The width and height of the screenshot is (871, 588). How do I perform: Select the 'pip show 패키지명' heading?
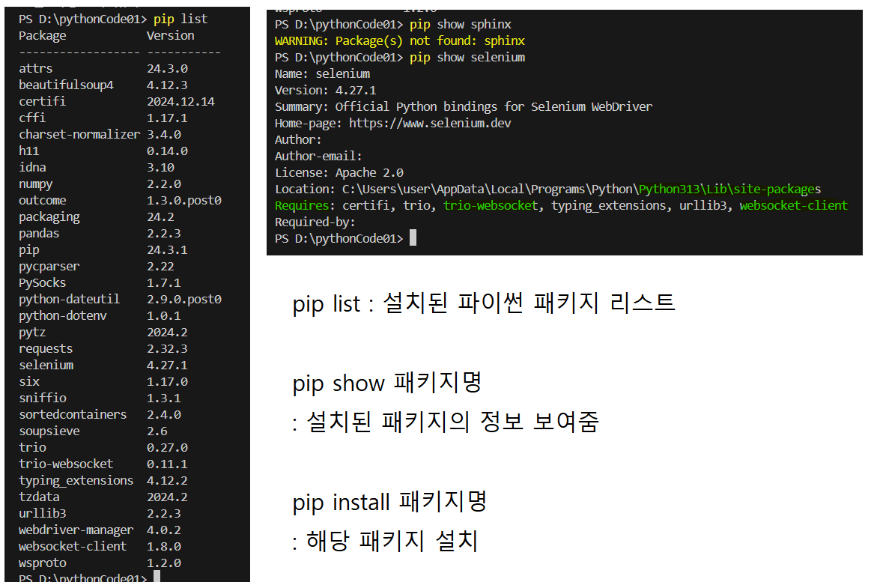pyautogui.click(x=387, y=383)
